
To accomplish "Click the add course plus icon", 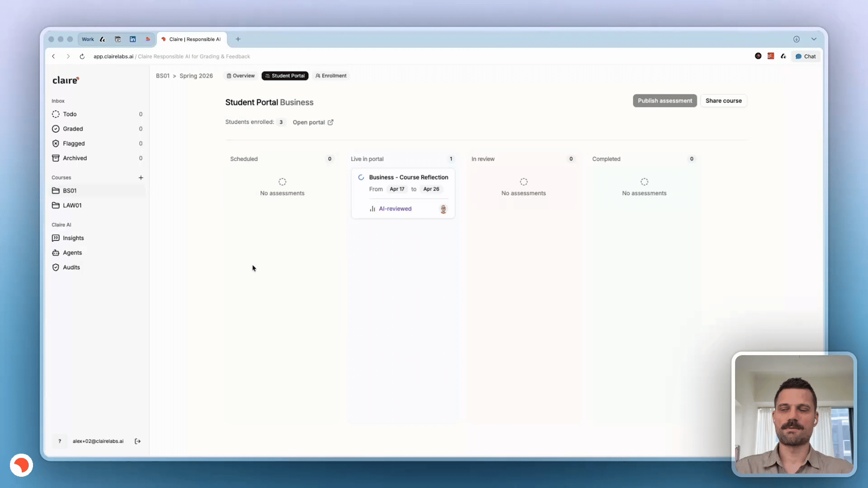I will (141, 178).
